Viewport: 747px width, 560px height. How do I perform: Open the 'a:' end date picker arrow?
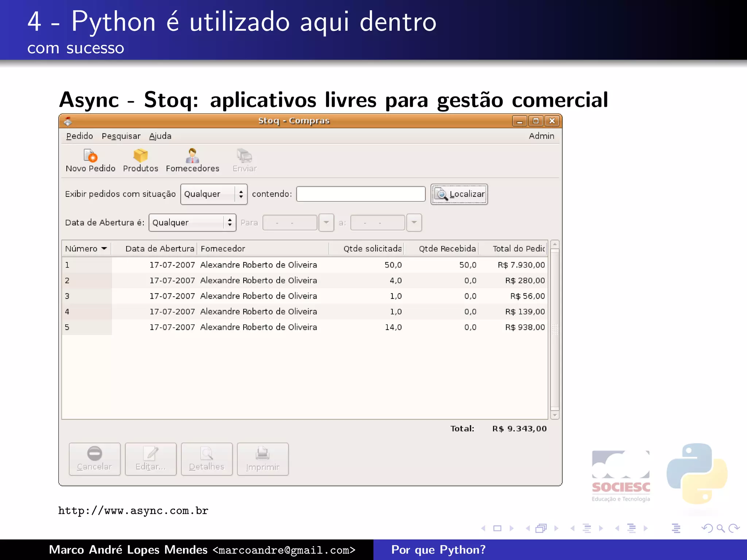click(414, 223)
